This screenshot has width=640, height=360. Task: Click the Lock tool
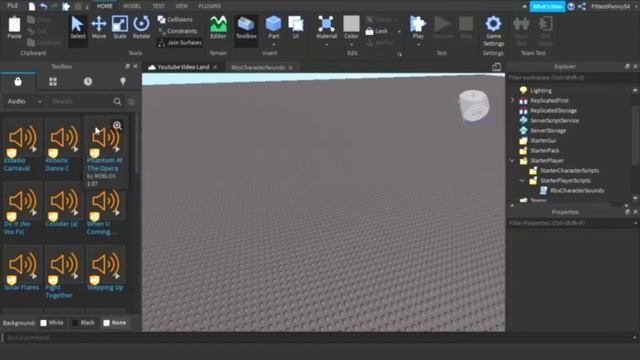(x=377, y=31)
